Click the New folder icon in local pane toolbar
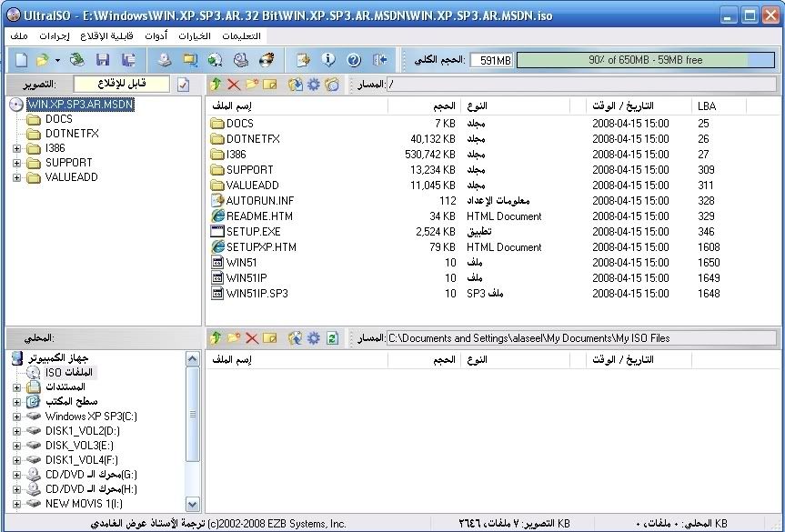Viewport: 785px width, 532px height. pos(234,337)
